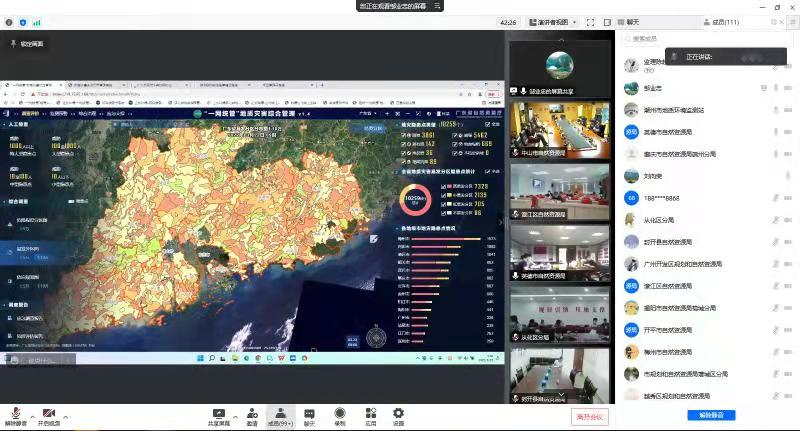Image resolution: width=800 pixels, height=431 pixels.
Task: Click the mic icon in 从化区分局 member row
Action: 776,220
